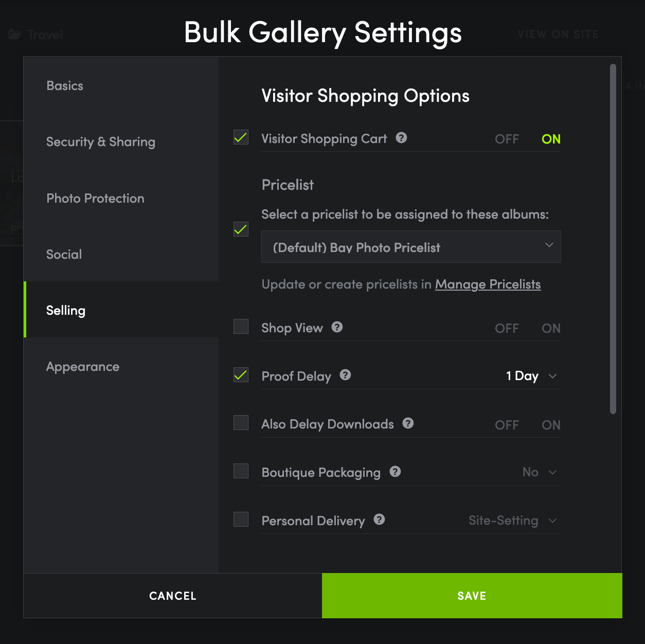Click the green SAVE button
645x644 pixels.
point(472,596)
